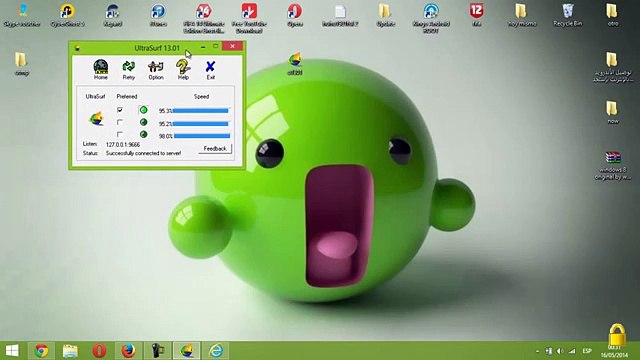Viewport: 640px width, 360px height.
Task: Click the gold padlock icon
Action: tap(617, 335)
